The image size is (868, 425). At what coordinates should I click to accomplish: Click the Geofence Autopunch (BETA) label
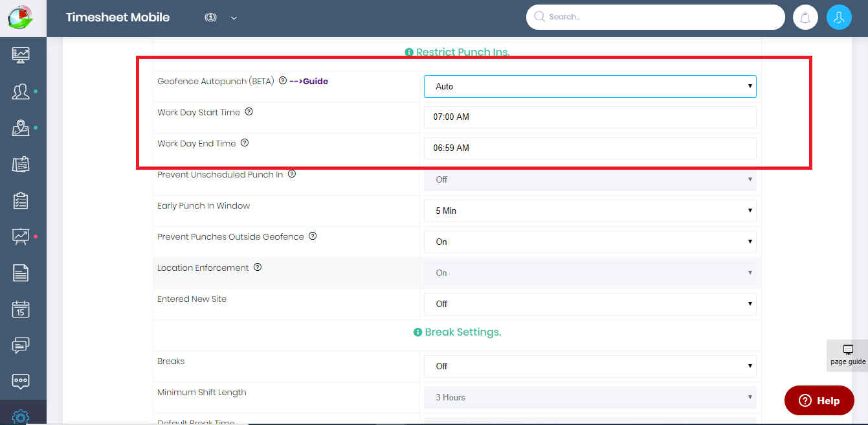pos(217,81)
